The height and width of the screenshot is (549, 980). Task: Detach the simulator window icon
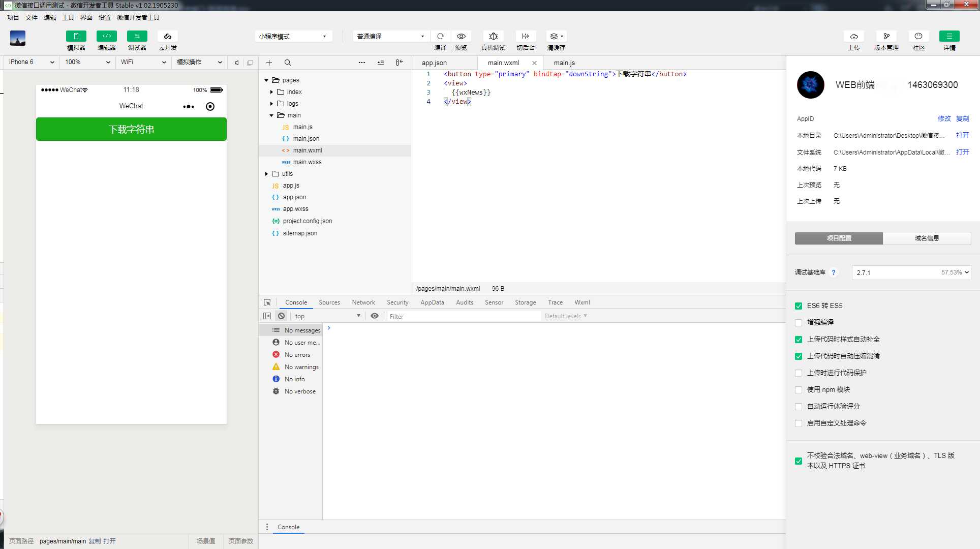250,63
